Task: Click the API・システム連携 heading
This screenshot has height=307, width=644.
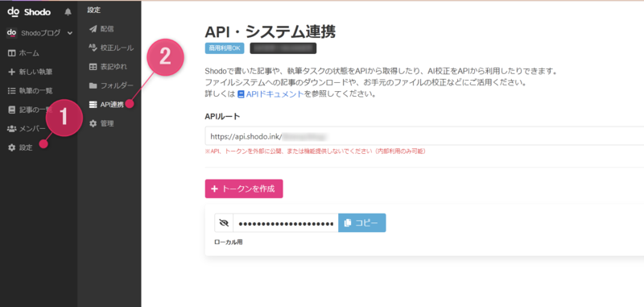Action: coord(271,31)
